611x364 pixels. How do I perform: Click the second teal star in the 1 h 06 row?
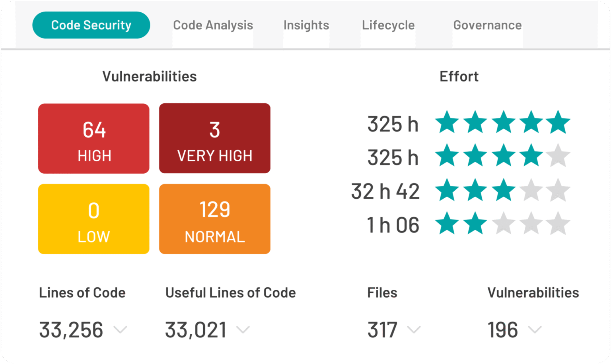[x=475, y=224]
